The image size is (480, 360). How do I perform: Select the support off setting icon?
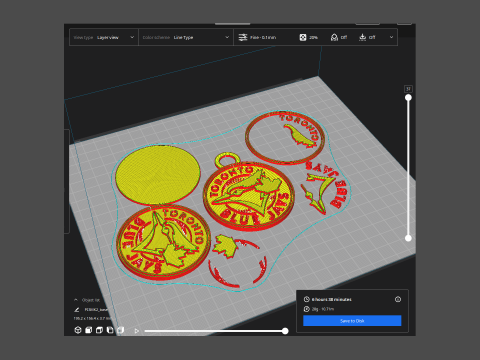(334, 37)
